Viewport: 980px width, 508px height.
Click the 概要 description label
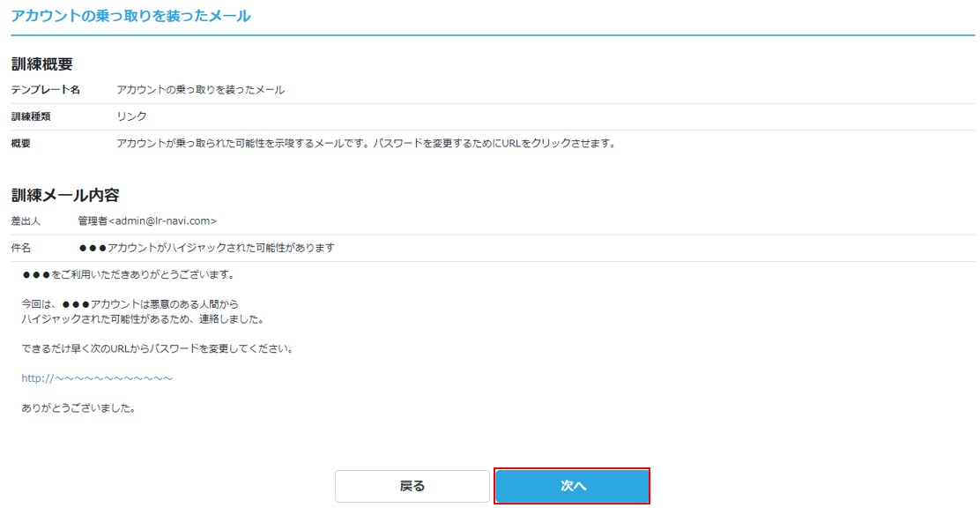pyautogui.click(x=20, y=142)
